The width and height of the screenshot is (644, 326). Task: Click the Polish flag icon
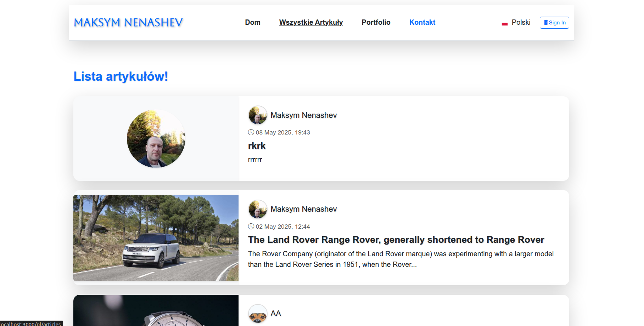505,24
